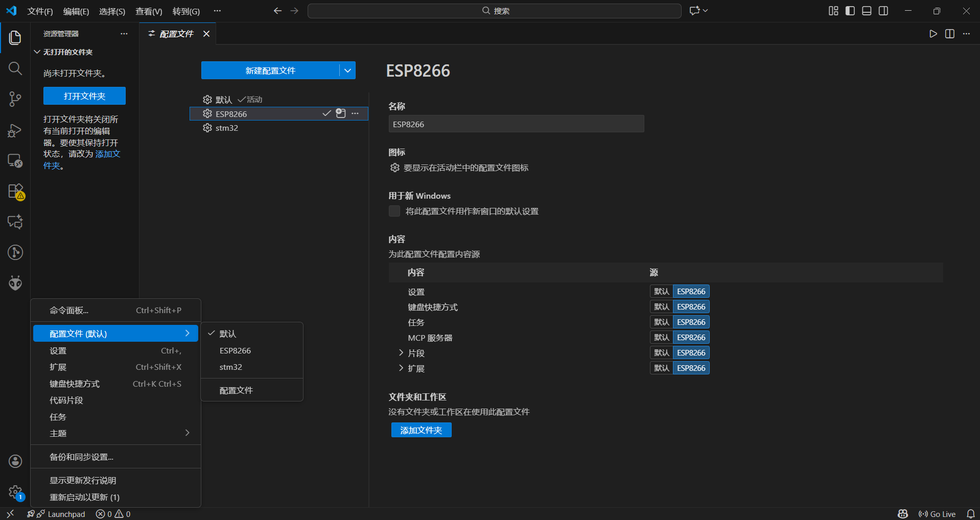Switch 任务 source to 默认
The width and height of the screenshot is (980, 520).
661,322
